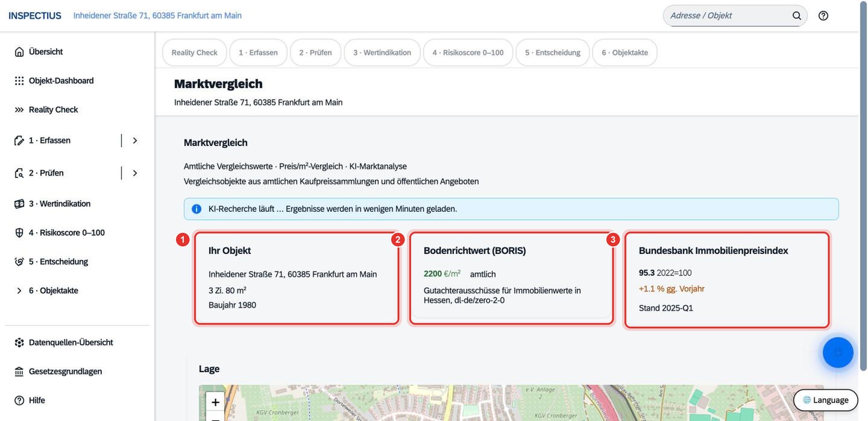This screenshot has height=421, width=868.
Task: Click the Stand 2025-Q1 text
Action: (666, 308)
